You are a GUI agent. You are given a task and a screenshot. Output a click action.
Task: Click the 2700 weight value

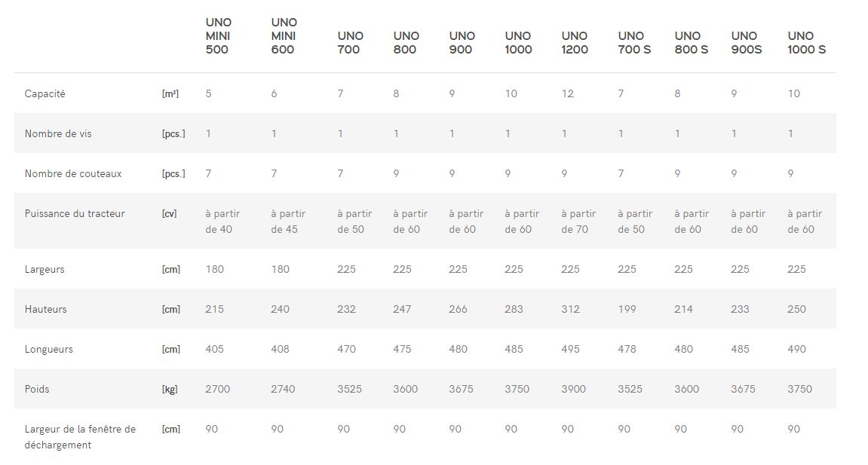click(x=218, y=390)
